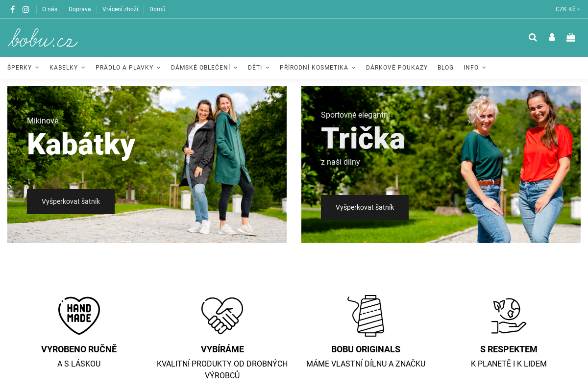Open the shopping bag cart icon
The height and width of the screenshot is (392, 588).
[571, 37]
